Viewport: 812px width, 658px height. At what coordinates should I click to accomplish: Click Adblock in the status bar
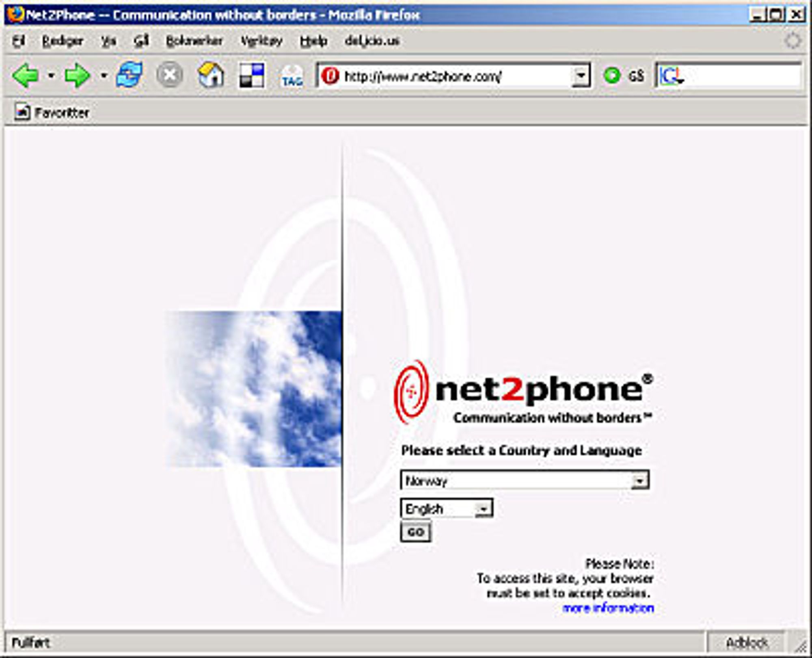click(746, 643)
